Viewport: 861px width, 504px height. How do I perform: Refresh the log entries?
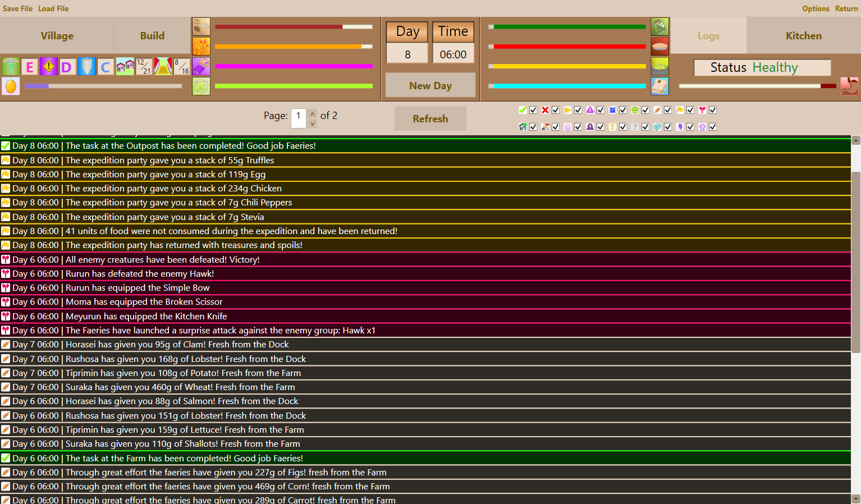(x=430, y=118)
